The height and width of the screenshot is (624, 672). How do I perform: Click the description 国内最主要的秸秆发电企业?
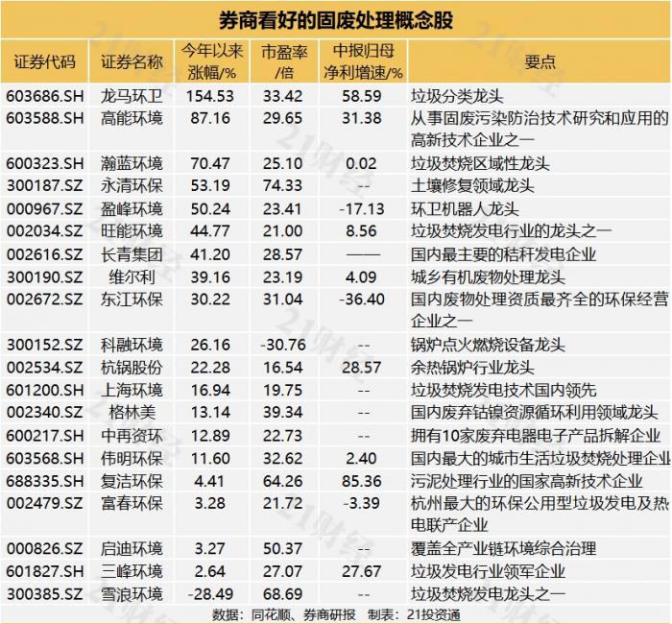point(503,254)
